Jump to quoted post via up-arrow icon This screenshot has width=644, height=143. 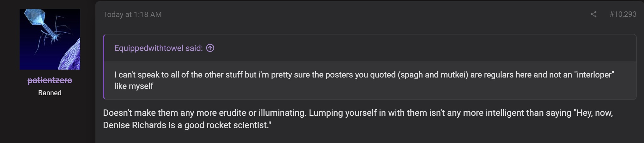(x=210, y=48)
